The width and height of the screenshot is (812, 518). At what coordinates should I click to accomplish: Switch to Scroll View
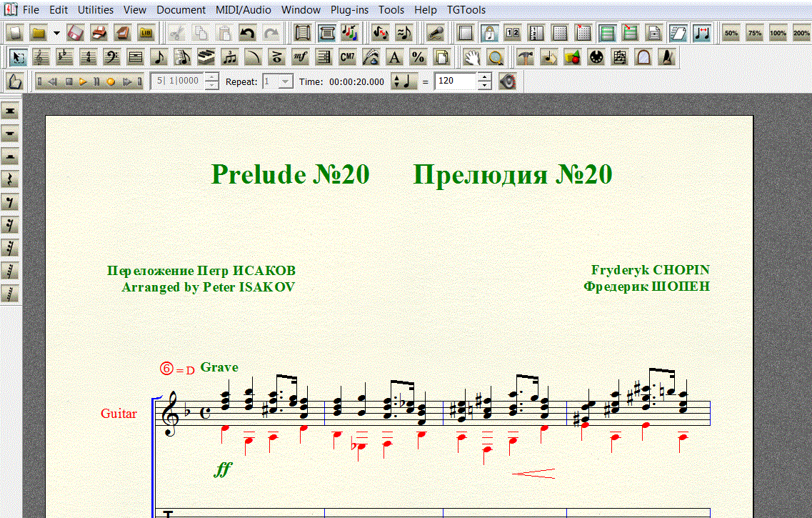pos(302,33)
